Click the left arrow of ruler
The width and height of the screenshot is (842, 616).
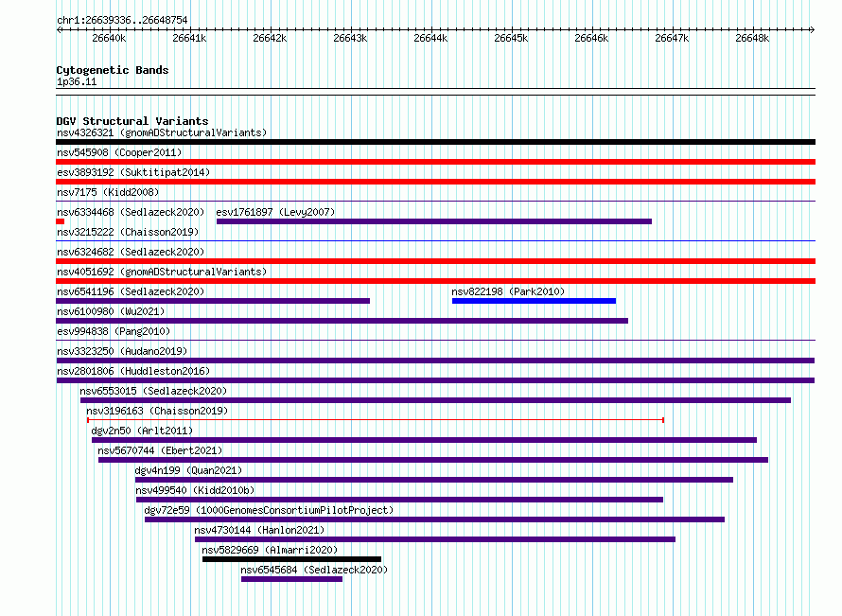(59, 29)
